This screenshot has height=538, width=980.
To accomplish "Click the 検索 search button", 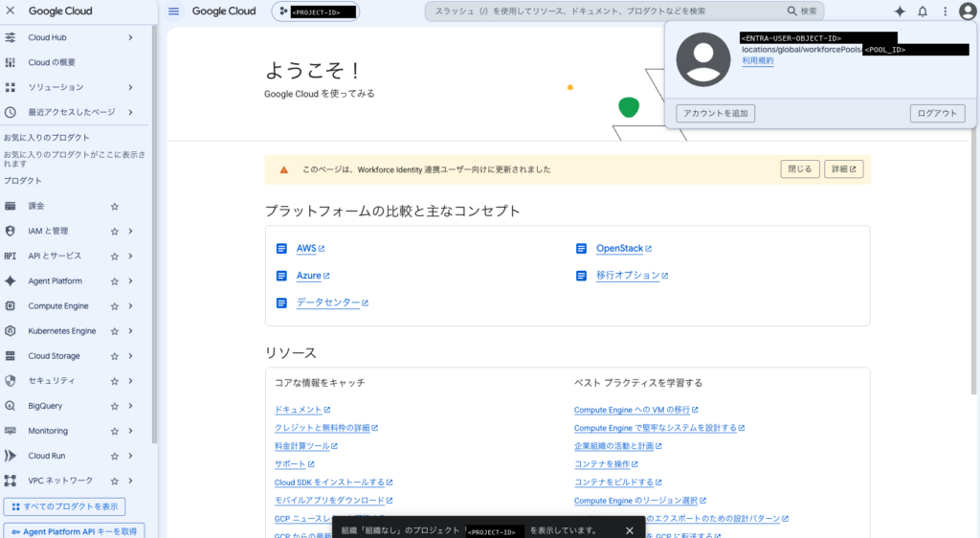I will point(802,11).
